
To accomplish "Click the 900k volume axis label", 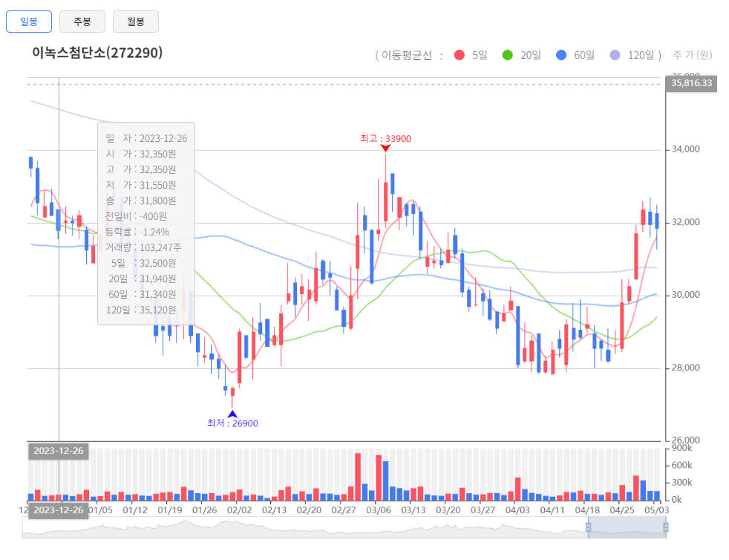I will point(682,449).
